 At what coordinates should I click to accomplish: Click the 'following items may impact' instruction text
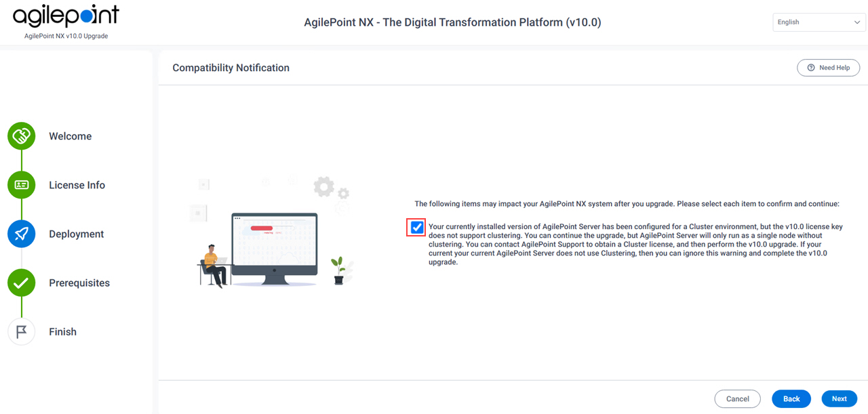(x=627, y=203)
